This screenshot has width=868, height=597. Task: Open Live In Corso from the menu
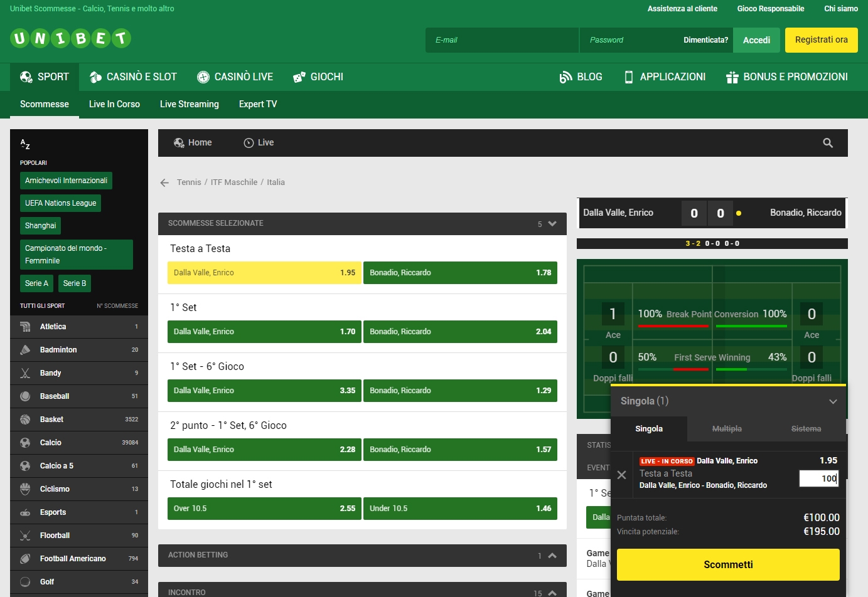(114, 104)
